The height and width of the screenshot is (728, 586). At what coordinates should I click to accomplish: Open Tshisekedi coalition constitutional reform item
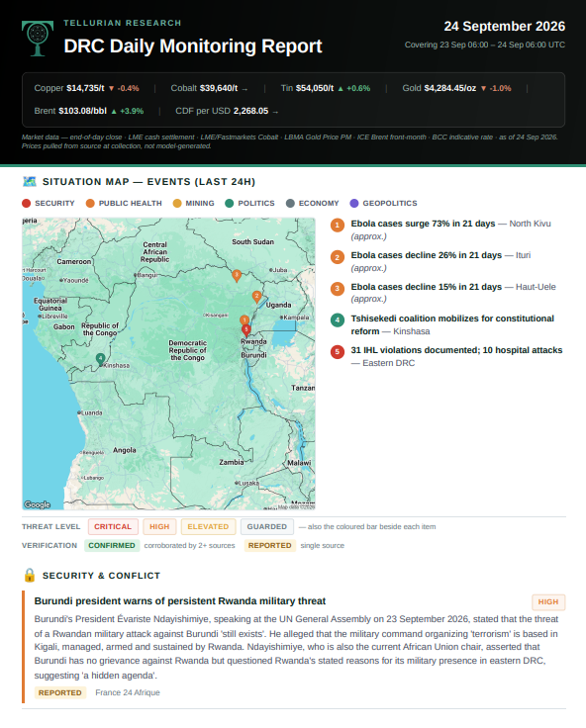click(x=452, y=324)
